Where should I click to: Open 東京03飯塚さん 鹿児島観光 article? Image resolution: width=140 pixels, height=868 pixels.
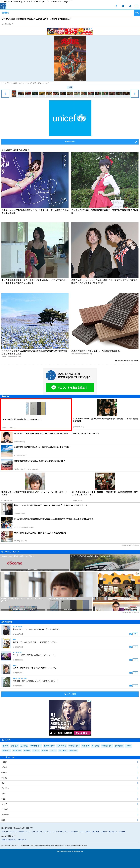[x=70, y=536]
